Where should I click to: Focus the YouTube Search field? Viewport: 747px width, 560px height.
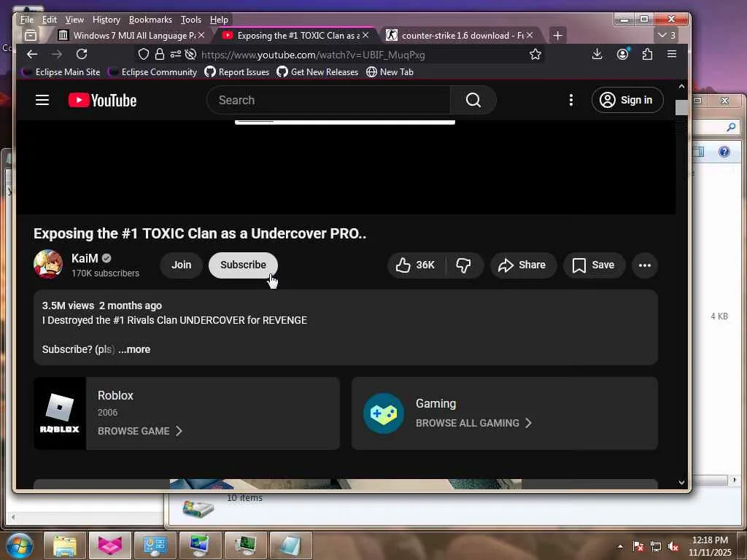point(329,100)
